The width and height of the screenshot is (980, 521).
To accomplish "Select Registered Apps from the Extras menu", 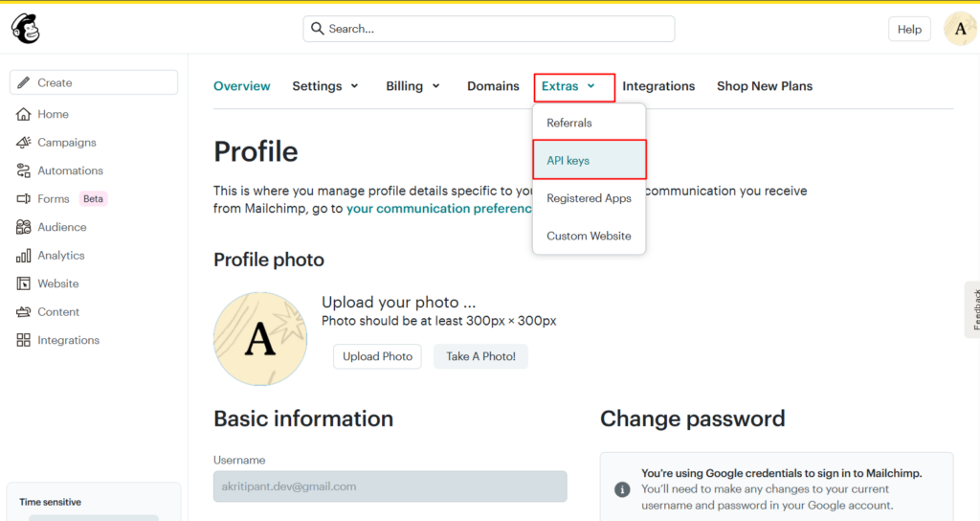I will tap(589, 198).
